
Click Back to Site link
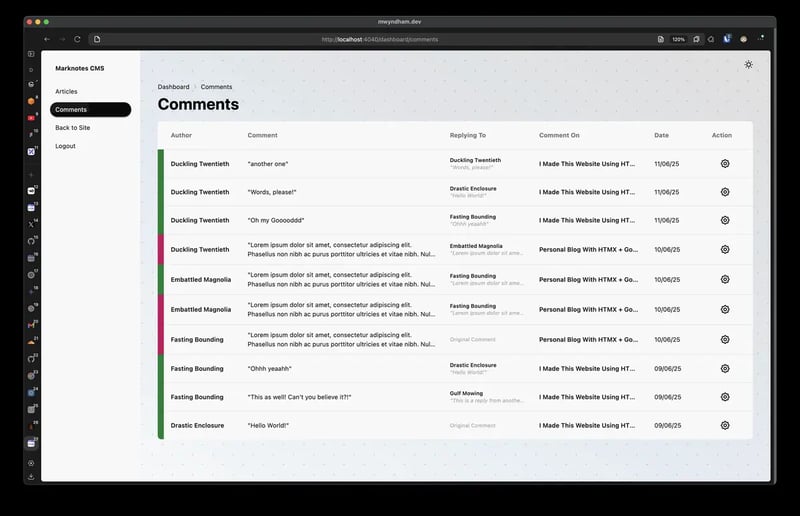(72, 128)
